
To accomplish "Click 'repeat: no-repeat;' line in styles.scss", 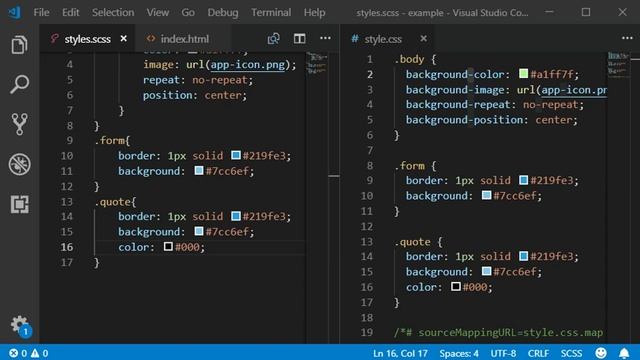I will pos(198,80).
